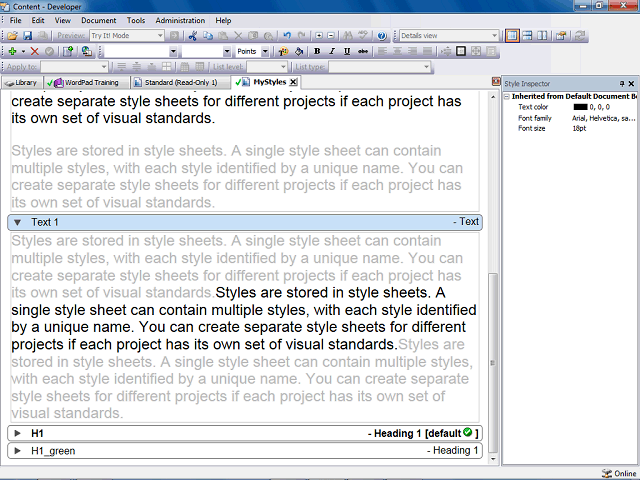The image size is (640, 480).
Task: Click the scissors Cut icon
Action: (x=193, y=36)
